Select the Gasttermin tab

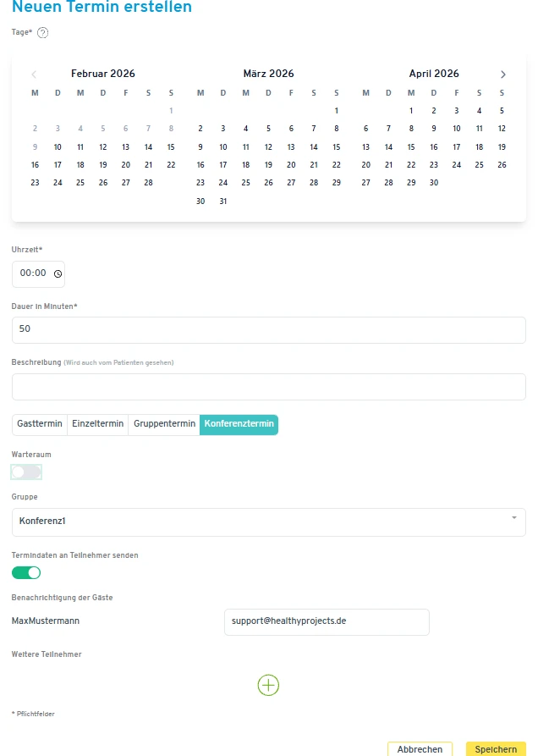[x=40, y=424]
